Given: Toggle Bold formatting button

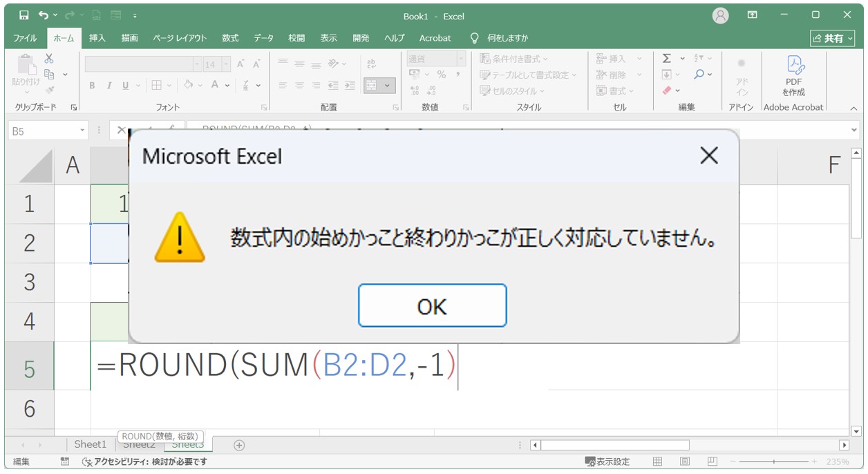Looking at the screenshot, I should click(92, 86).
